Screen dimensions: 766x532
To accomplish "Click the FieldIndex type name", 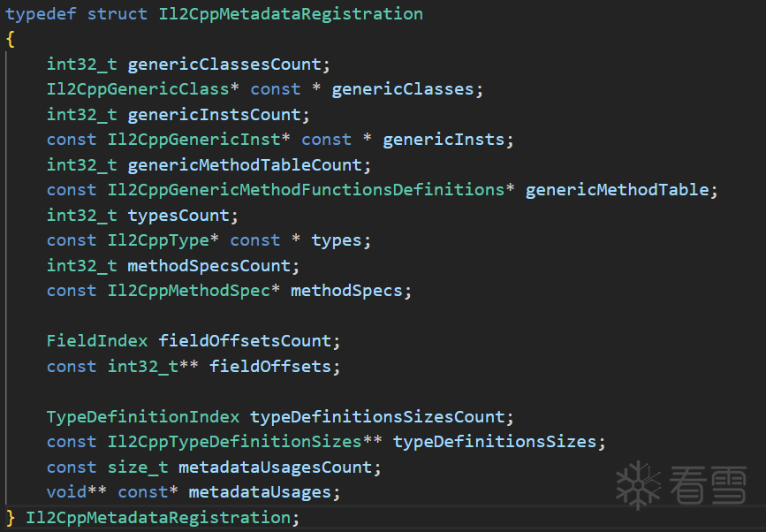I will click(x=96, y=341).
